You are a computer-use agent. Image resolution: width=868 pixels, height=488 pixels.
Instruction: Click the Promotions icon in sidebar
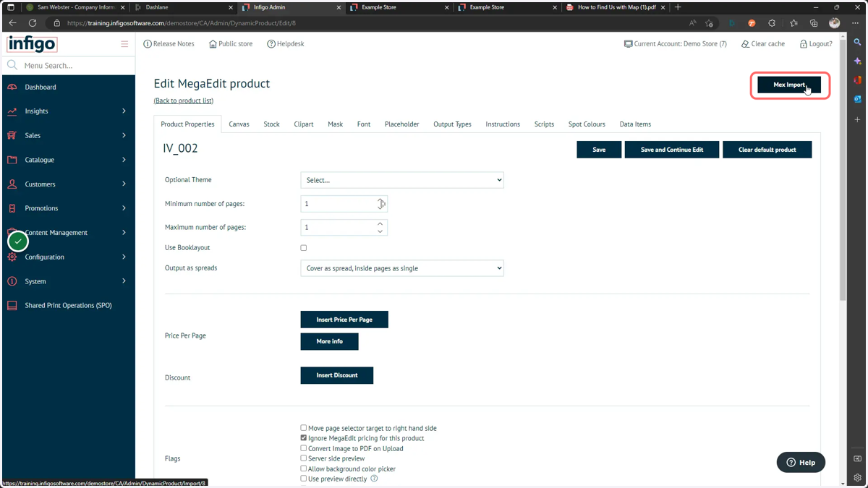12,208
